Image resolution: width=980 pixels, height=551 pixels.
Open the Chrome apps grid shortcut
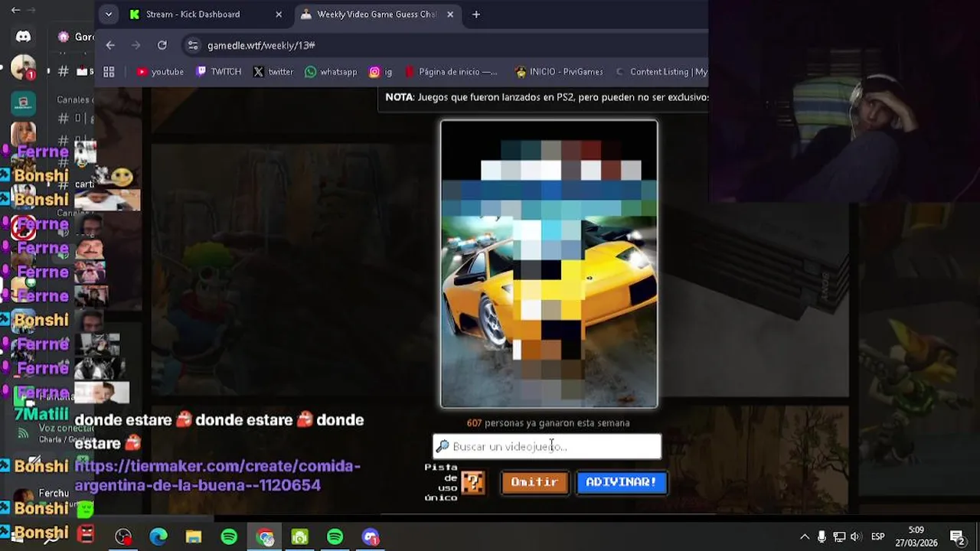(x=109, y=72)
